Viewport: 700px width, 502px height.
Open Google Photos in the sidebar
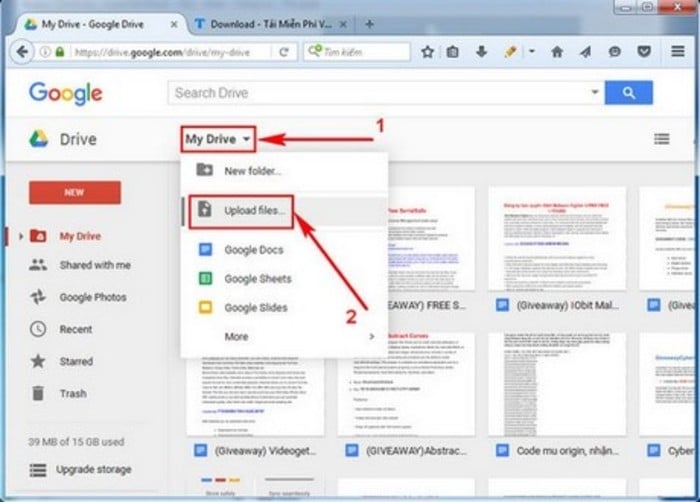click(x=93, y=297)
